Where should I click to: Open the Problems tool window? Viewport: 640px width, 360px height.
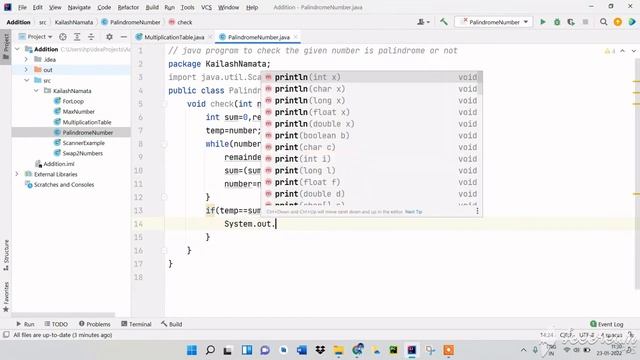94,324
